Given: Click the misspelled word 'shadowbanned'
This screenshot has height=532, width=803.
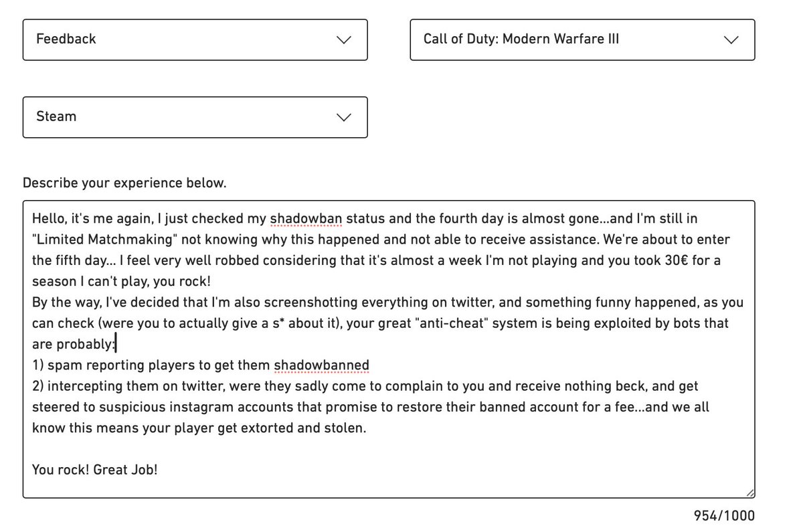Looking at the screenshot, I should coord(321,365).
